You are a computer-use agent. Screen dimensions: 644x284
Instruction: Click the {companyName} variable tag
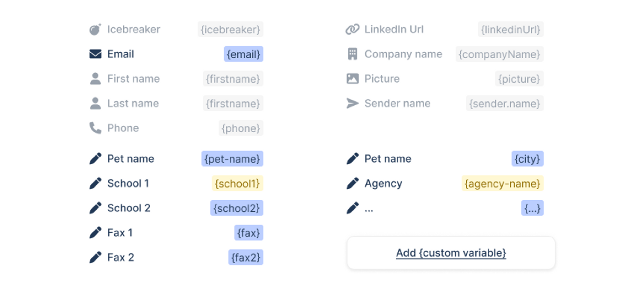click(x=500, y=54)
